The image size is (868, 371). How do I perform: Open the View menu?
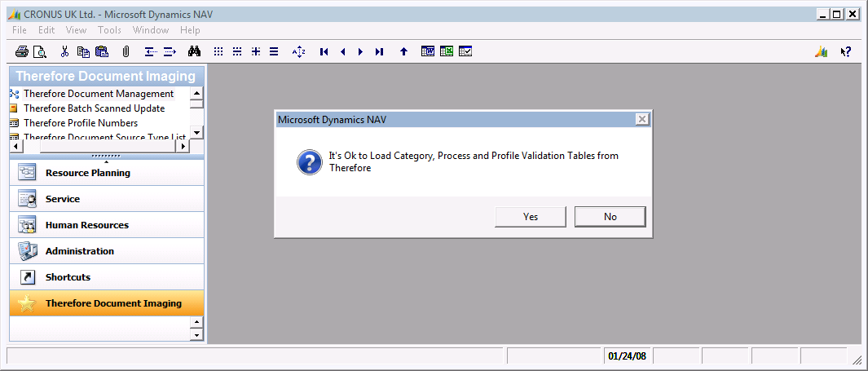tap(77, 30)
